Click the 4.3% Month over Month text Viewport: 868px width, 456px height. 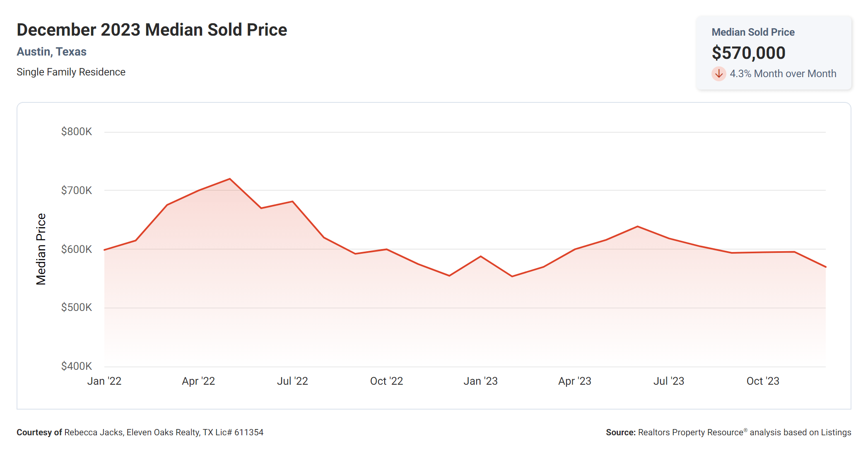(783, 74)
